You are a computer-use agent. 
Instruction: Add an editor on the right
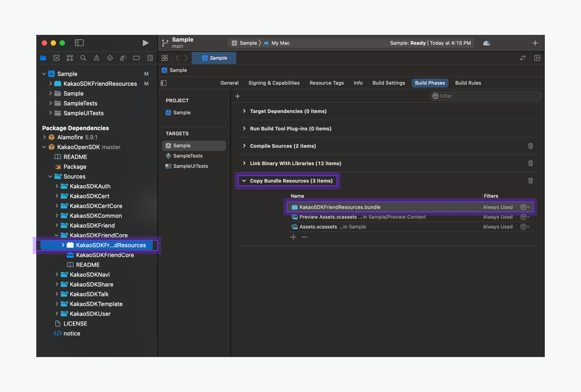click(537, 58)
